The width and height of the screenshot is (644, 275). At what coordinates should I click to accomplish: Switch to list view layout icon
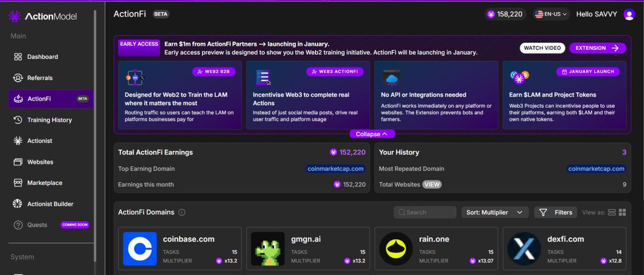pyautogui.click(x=612, y=212)
